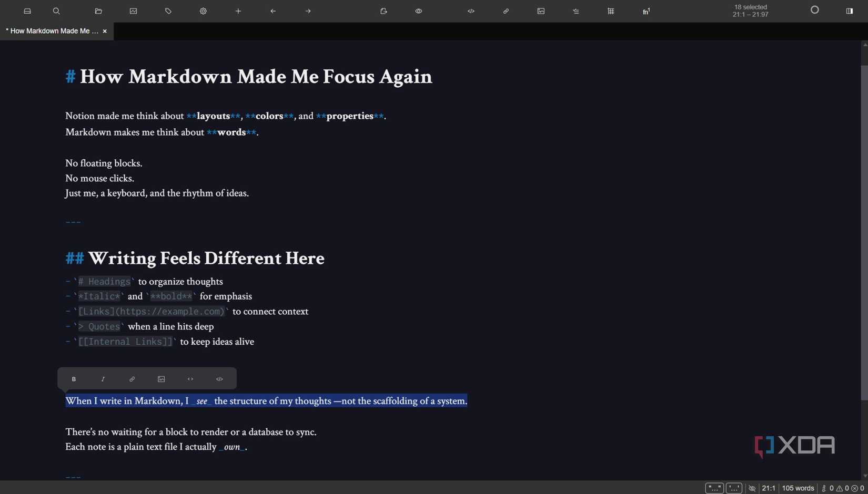Open linter warnings count in status bar
Image resolution: width=868 pixels, height=494 pixels.
click(x=843, y=488)
